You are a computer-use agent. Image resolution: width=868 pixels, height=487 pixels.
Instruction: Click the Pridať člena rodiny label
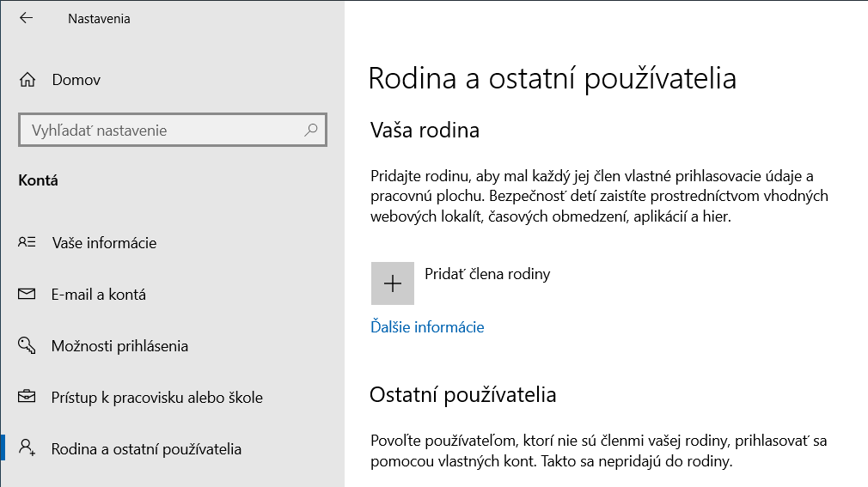point(487,274)
